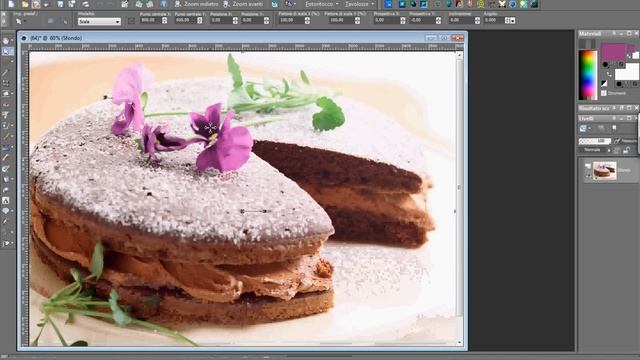Image resolution: width=640 pixels, height=360 pixels.
Task: Toggle foreground transparent button
Action: click(x=621, y=64)
